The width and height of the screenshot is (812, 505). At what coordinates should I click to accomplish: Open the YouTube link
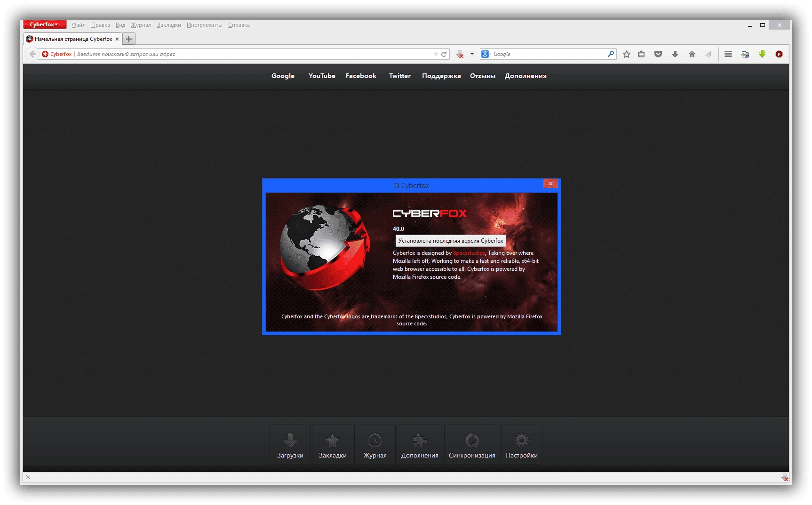click(x=322, y=76)
